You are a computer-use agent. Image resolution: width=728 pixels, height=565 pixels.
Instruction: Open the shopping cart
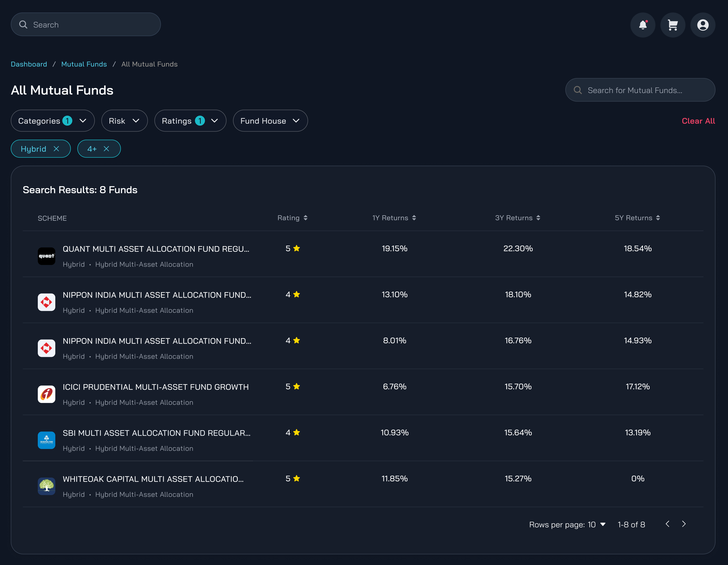673,25
